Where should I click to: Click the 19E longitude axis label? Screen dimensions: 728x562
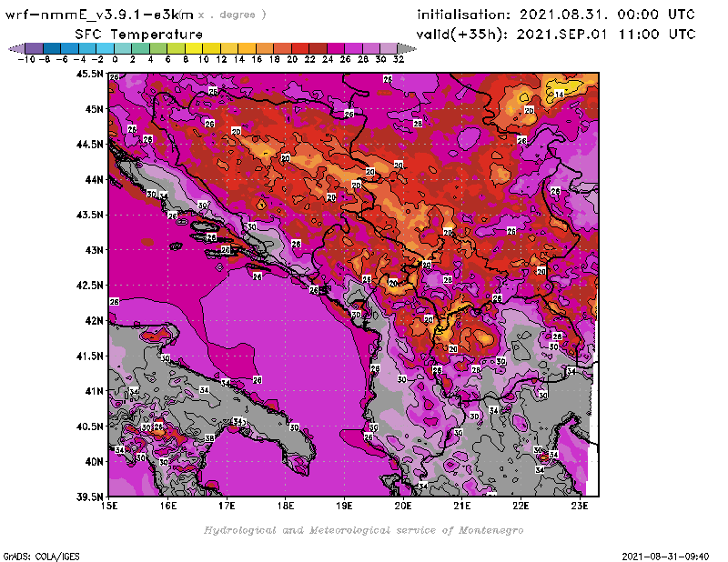(x=345, y=506)
